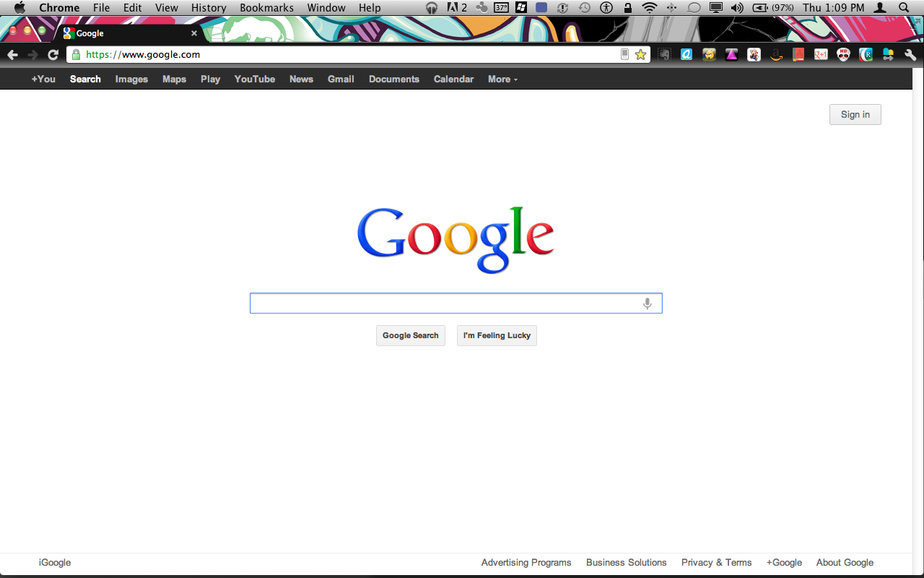This screenshot has height=578, width=924.
Task: Click the Evernote clipper extension icon
Action: (x=664, y=54)
